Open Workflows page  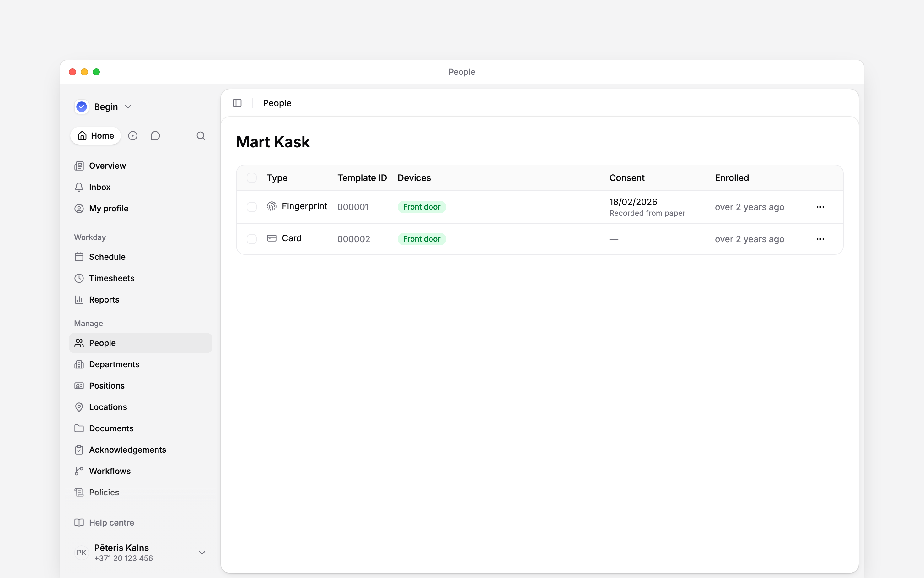pos(141,471)
